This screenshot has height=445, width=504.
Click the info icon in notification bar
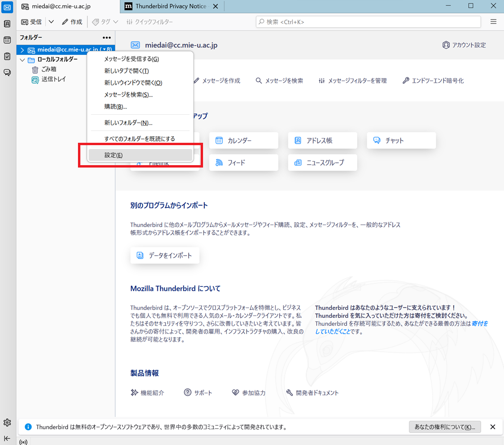[x=28, y=427]
